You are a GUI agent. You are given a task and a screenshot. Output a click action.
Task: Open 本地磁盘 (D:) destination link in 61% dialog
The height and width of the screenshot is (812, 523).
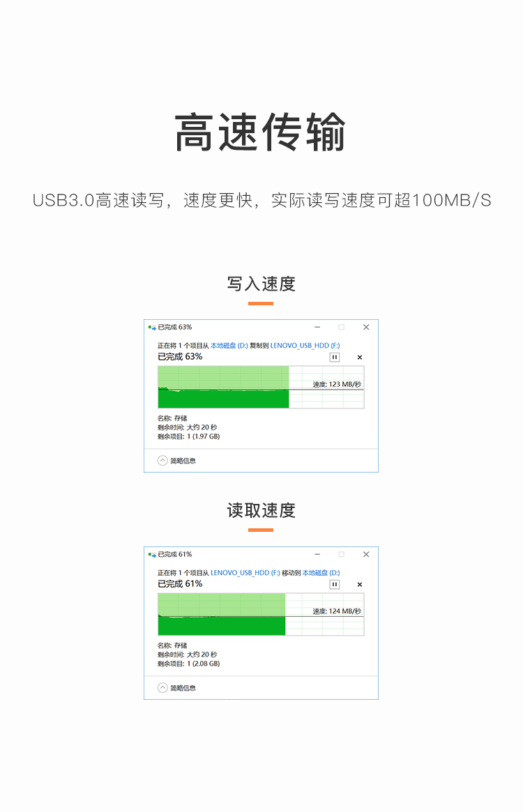click(321, 572)
